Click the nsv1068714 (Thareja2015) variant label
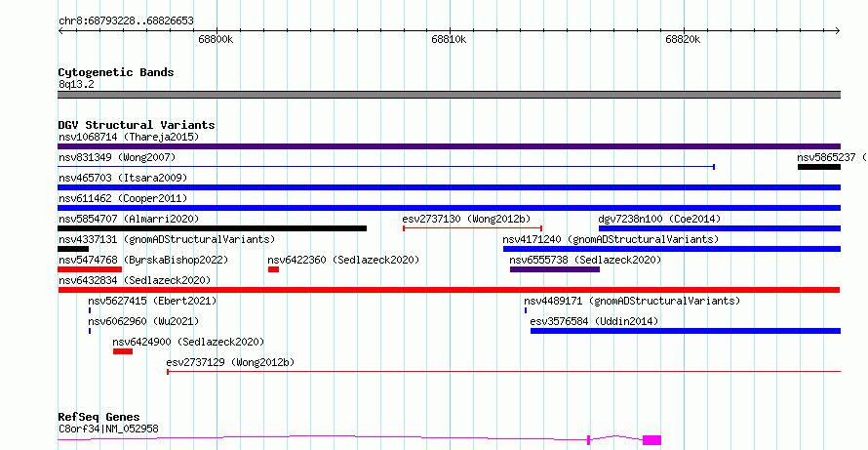 129,137
